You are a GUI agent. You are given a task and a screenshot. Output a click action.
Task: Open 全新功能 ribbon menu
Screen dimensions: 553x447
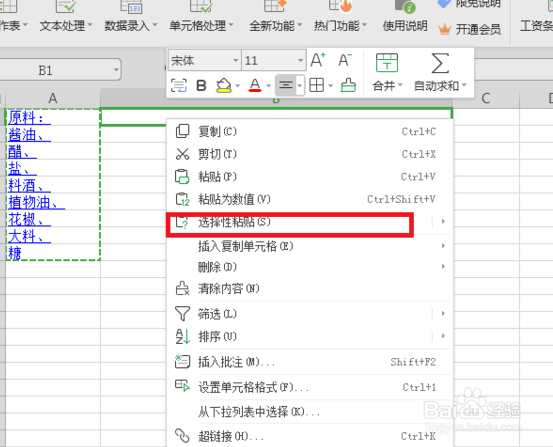(275, 25)
